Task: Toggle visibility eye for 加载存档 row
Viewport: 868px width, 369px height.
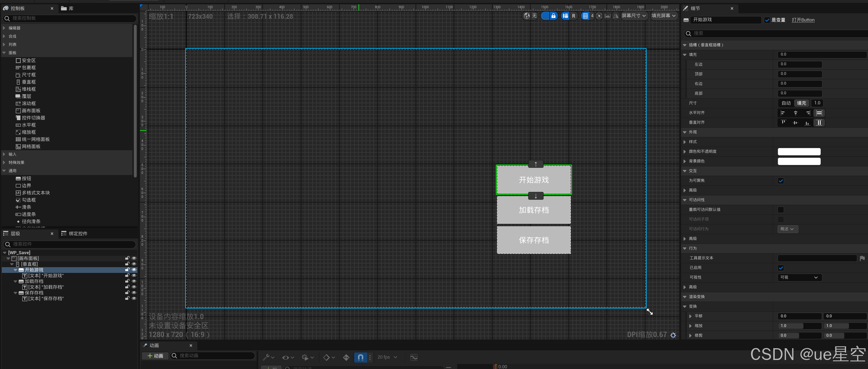Action: [x=134, y=281]
